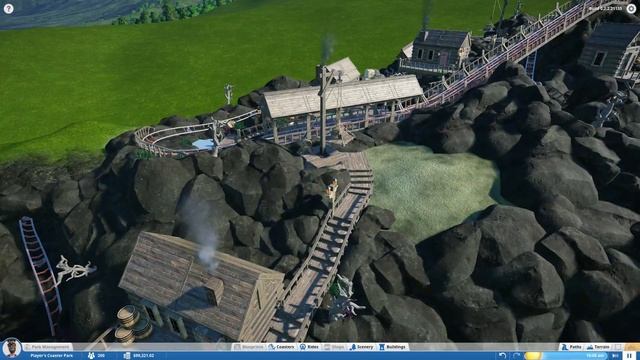Open the Scenery tab
The image size is (640, 360).
tap(362, 347)
